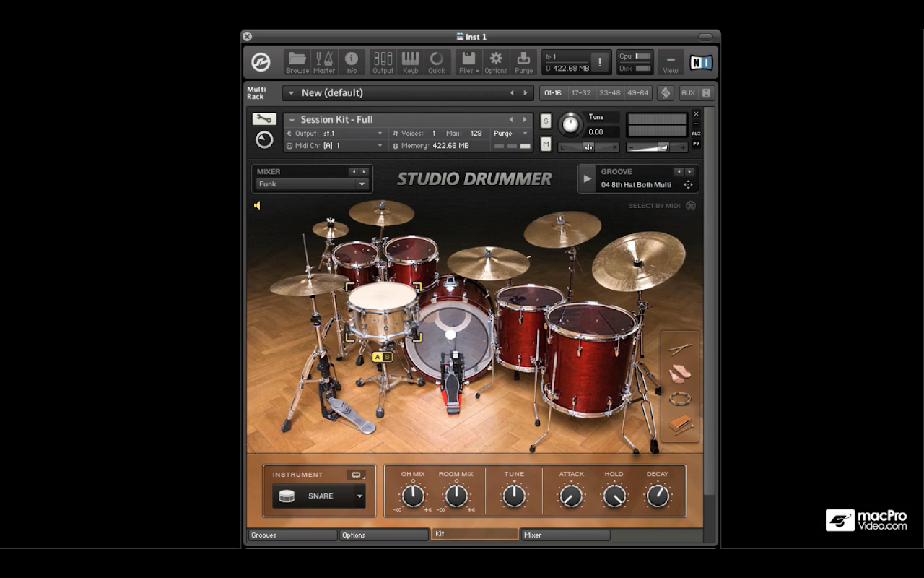Show the Keyb keyboard panel
Viewport: 924px width, 578px height.
(x=410, y=61)
